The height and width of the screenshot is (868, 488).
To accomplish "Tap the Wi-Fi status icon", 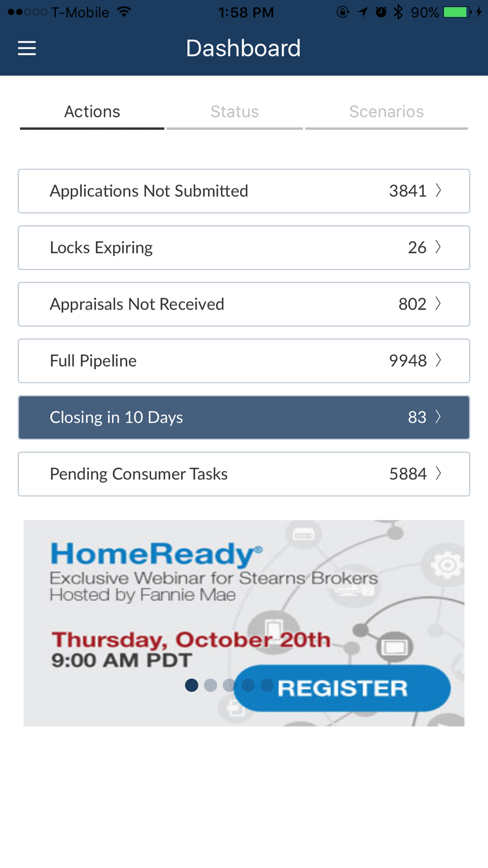I will [124, 12].
